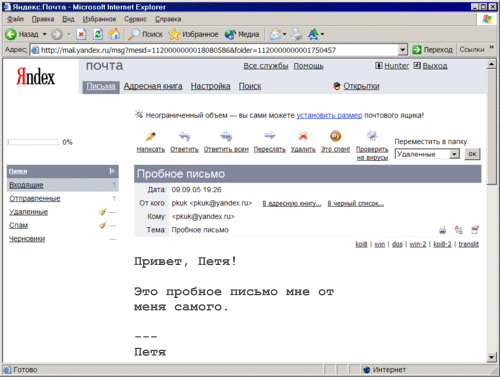500x377 pixels.
Task: Click the 'установить размер' mailbox size link
Action: pyautogui.click(x=329, y=115)
